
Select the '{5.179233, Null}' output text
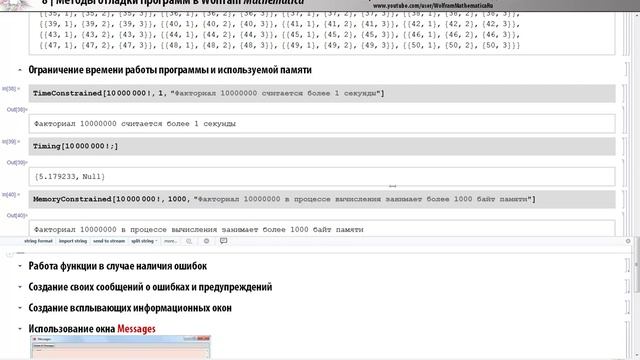(70, 177)
